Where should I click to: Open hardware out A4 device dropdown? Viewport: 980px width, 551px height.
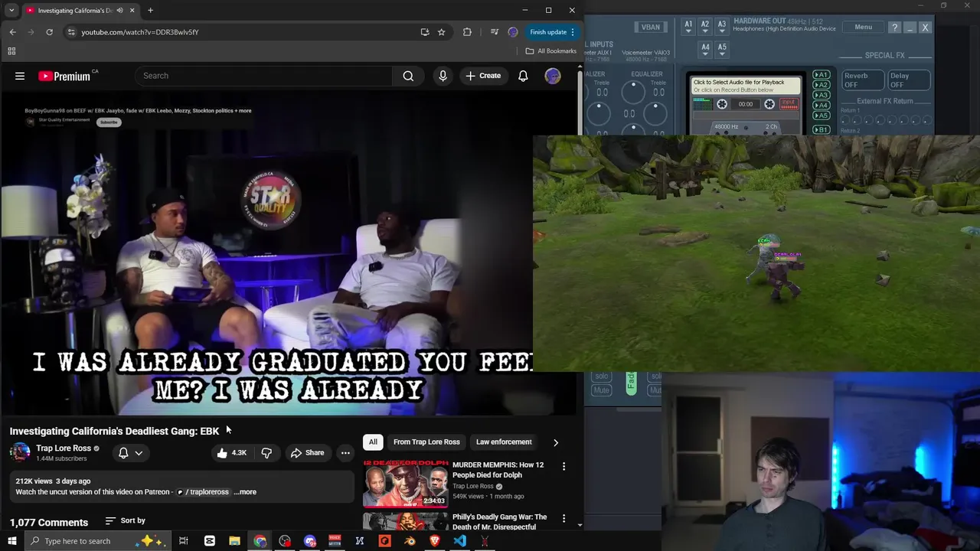tap(705, 50)
